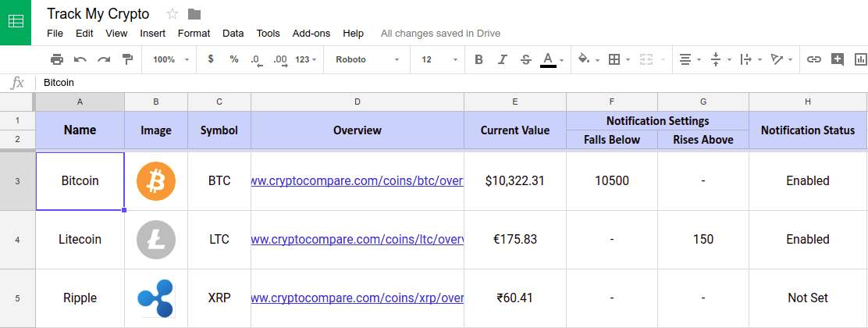
Task: Open the Bitcoin cryptocompare overview link
Action: 357,180
